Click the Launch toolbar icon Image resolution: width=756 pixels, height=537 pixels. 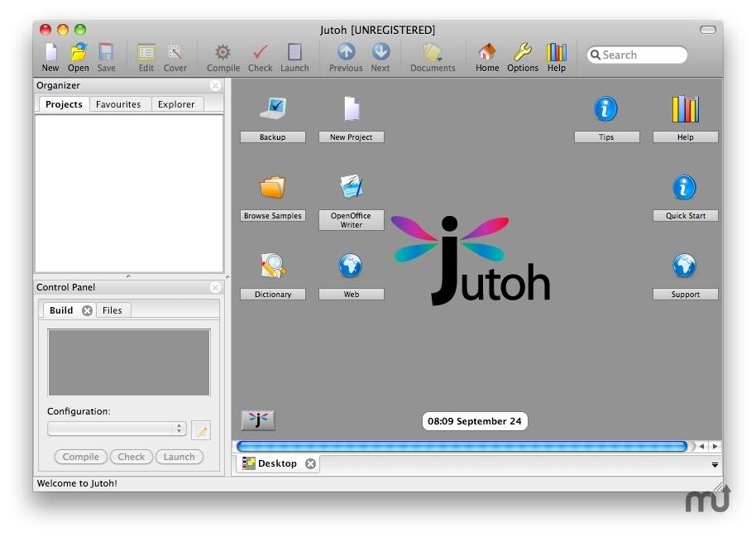(x=294, y=52)
